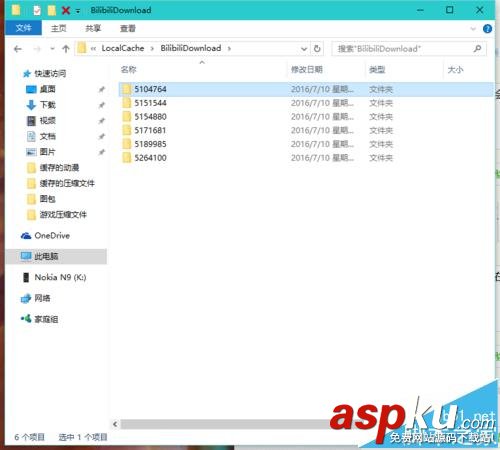Open 视频 in quick access
Viewport: 500px width, 450px height.
point(48,120)
